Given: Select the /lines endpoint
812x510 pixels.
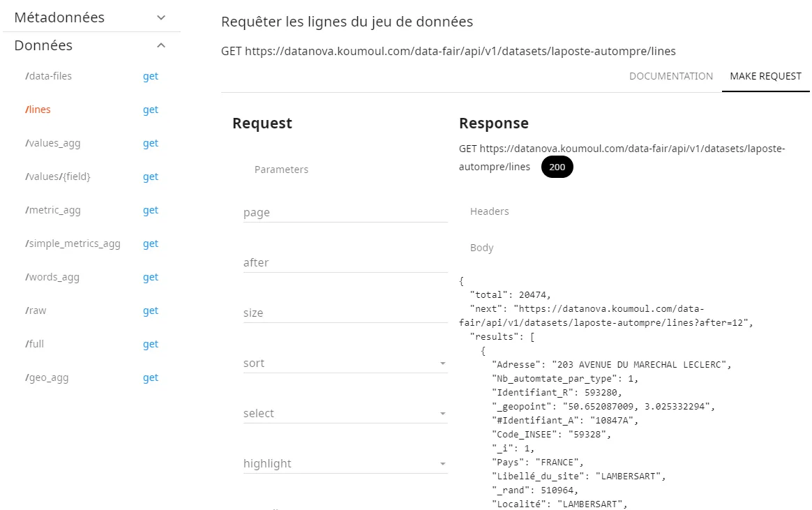Looking at the screenshot, I should (x=38, y=110).
